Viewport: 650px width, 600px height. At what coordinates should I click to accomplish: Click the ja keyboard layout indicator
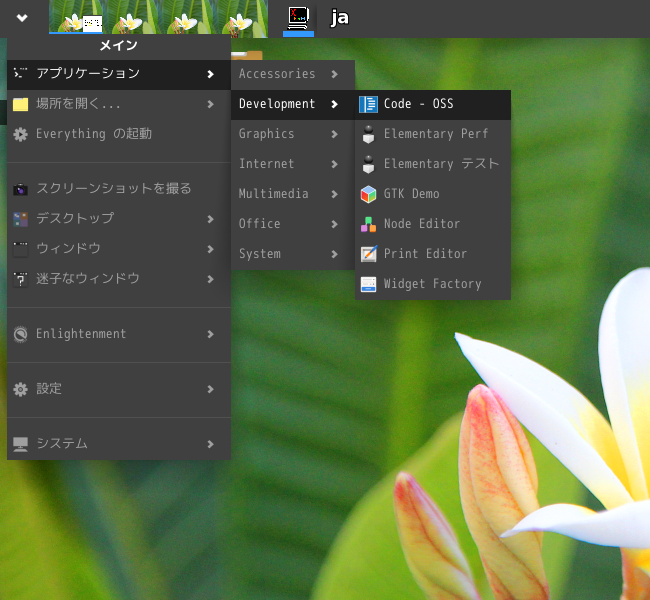pos(340,18)
